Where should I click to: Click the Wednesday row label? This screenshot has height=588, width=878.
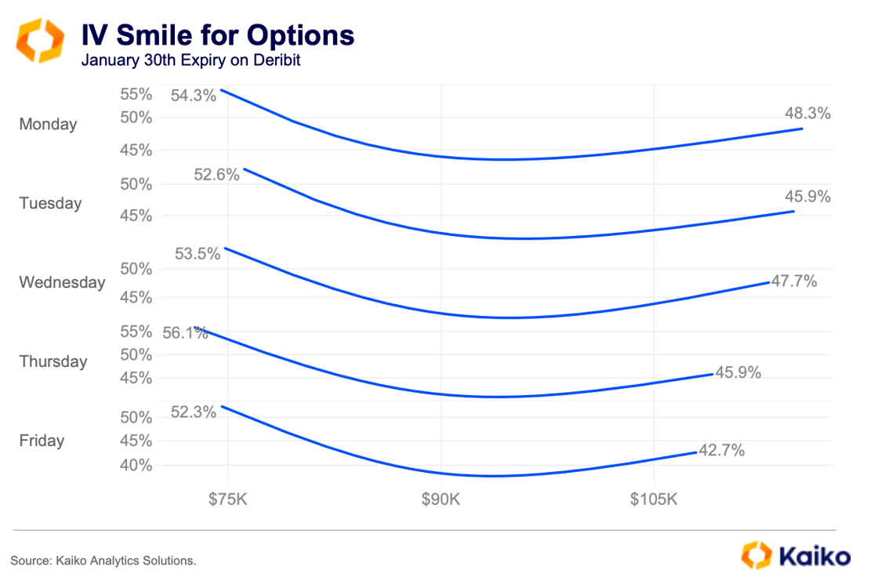point(62,282)
